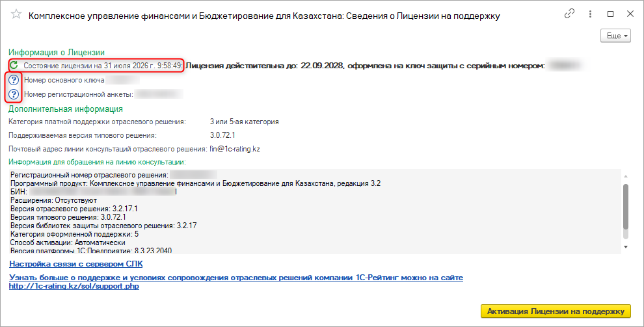Image resolution: width=644 pixels, height=327 pixels.
Task: Click the Дополнительная информация heading
Action: (x=66, y=109)
